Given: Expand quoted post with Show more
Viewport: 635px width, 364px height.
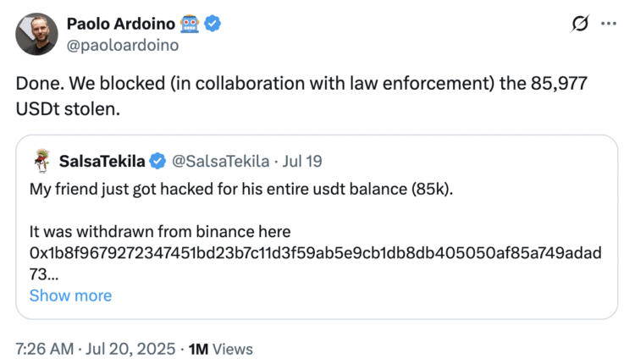Looking at the screenshot, I should click(70, 295).
